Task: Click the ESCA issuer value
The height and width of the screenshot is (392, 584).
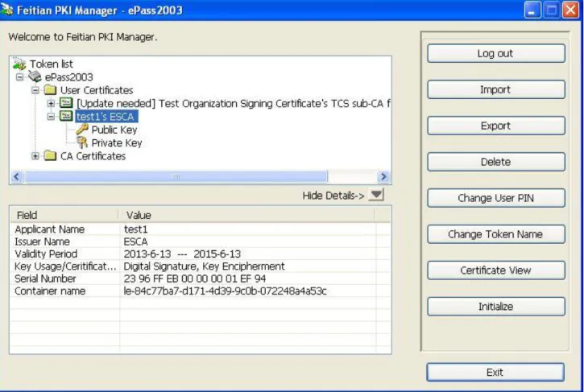Action: (135, 241)
